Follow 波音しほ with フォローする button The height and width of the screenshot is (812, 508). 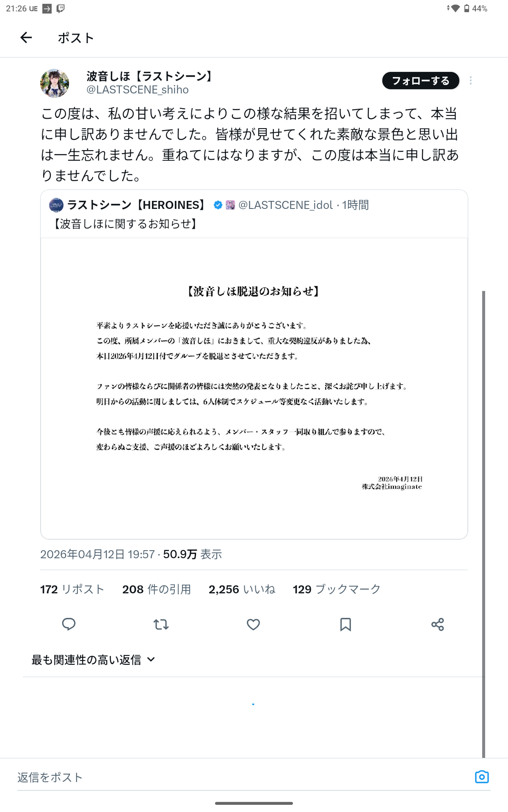click(x=421, y=81)
